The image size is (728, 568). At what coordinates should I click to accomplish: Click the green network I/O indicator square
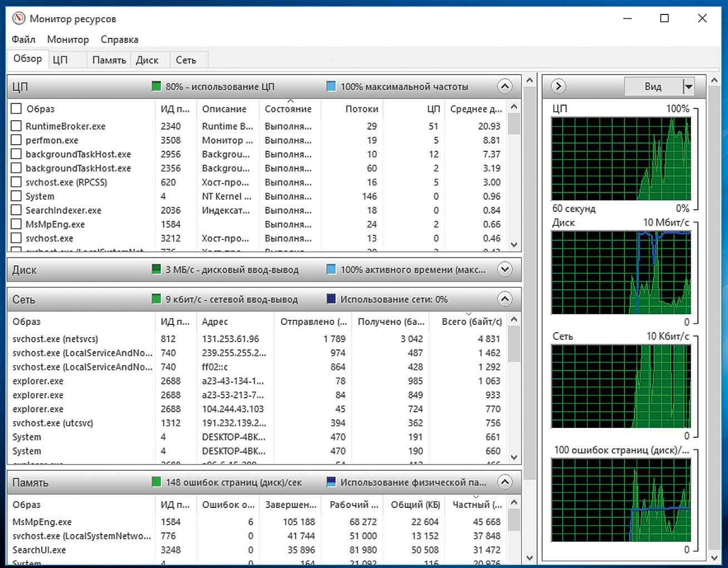pyautogui.click(x=156, y=299)
